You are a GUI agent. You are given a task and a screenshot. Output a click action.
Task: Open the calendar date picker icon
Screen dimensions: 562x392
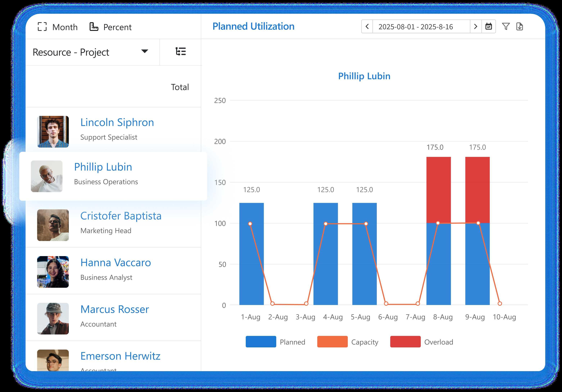[489, 26]
